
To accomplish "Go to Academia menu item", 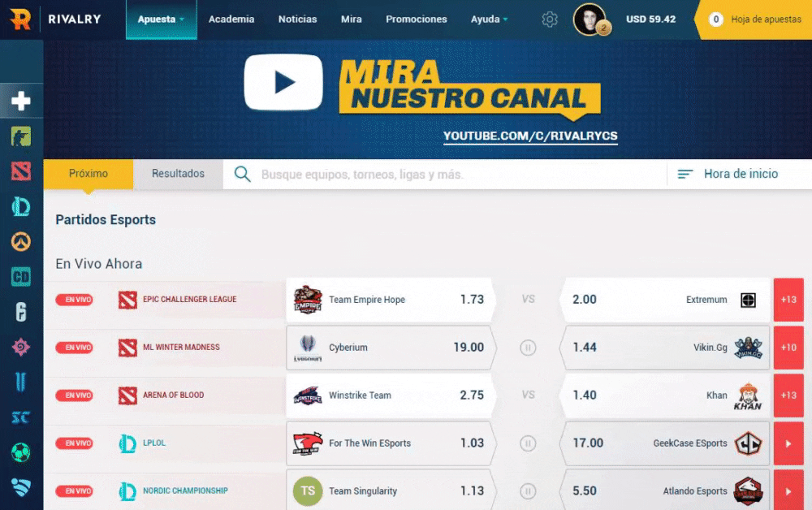I will coord(231,19).
